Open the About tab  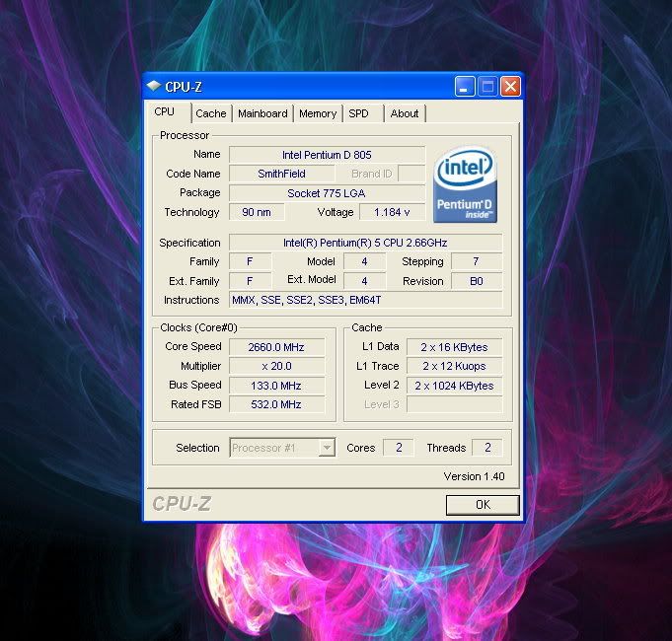[405, 113]
